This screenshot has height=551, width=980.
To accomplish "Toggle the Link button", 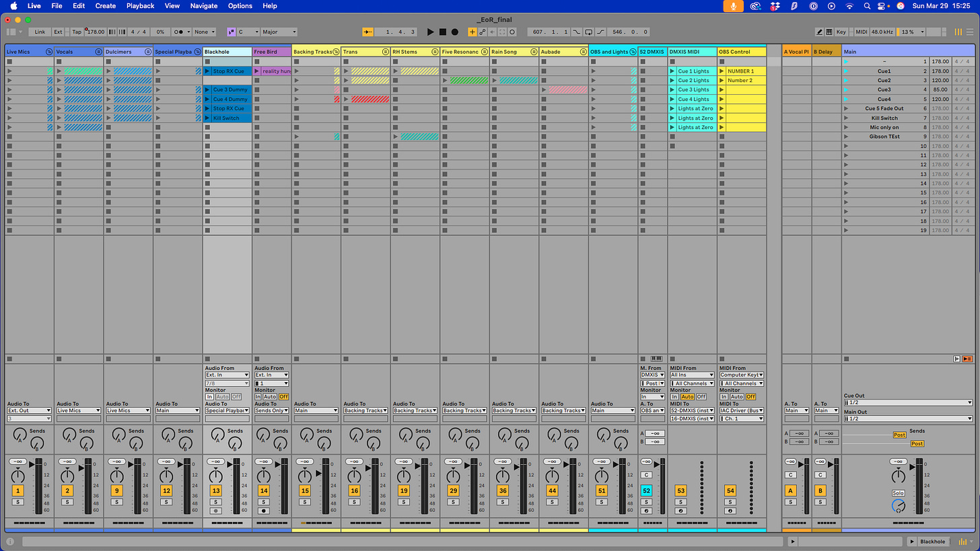I will pos(40,32).
